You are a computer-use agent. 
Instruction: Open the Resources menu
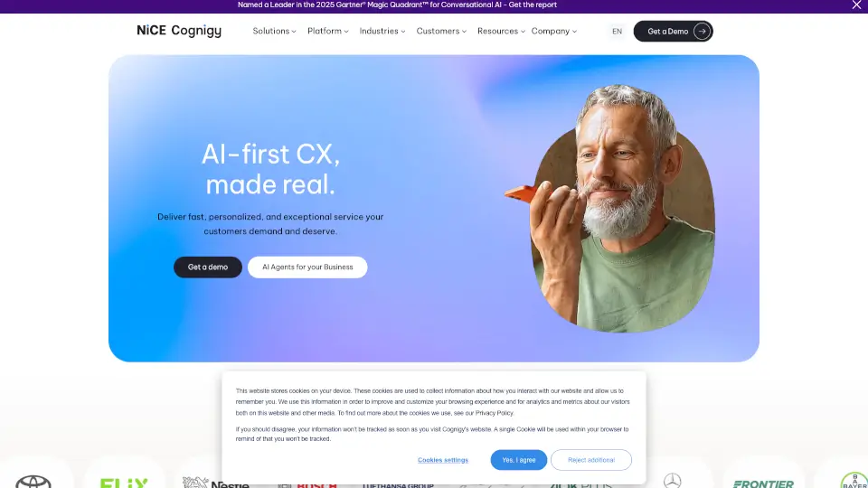tap(501, 32)
